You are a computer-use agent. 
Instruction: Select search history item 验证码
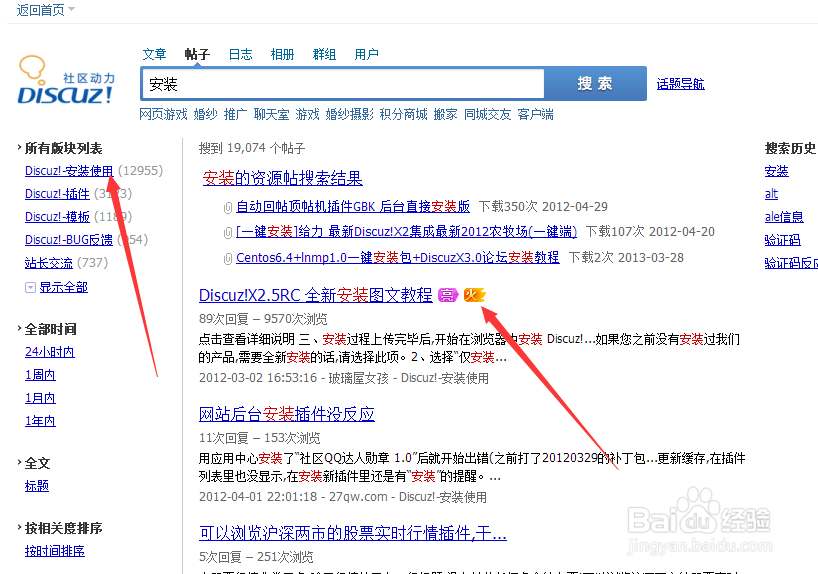[783, 240]
